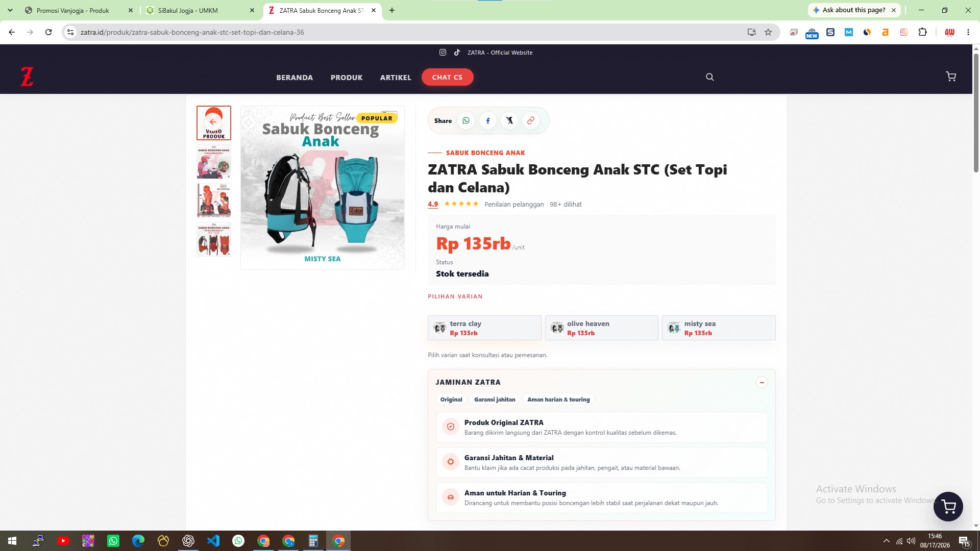Go to Beranda menu
Image resolution: width=980 pixels, height=551 pixels.
(295, 78)
